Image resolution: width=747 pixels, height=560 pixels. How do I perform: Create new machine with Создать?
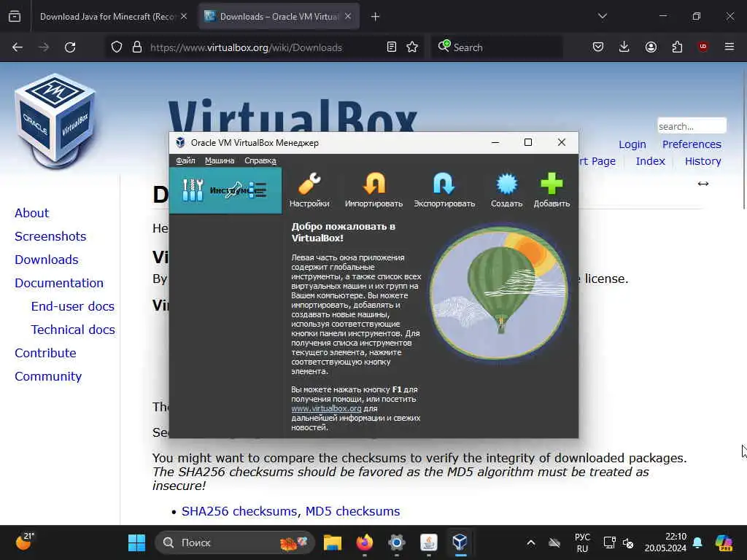click(506, 190)
